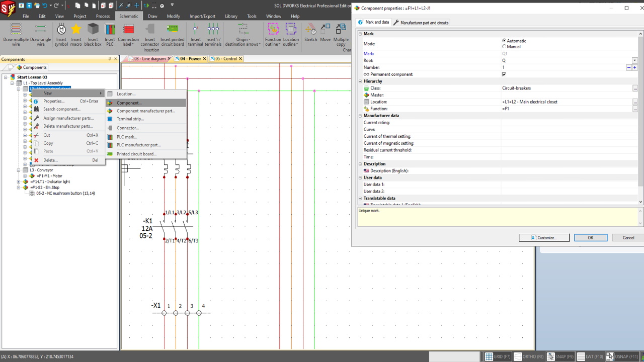Click OK in Component properties dialog
The image size is (644, 362).
click(591, 237)
